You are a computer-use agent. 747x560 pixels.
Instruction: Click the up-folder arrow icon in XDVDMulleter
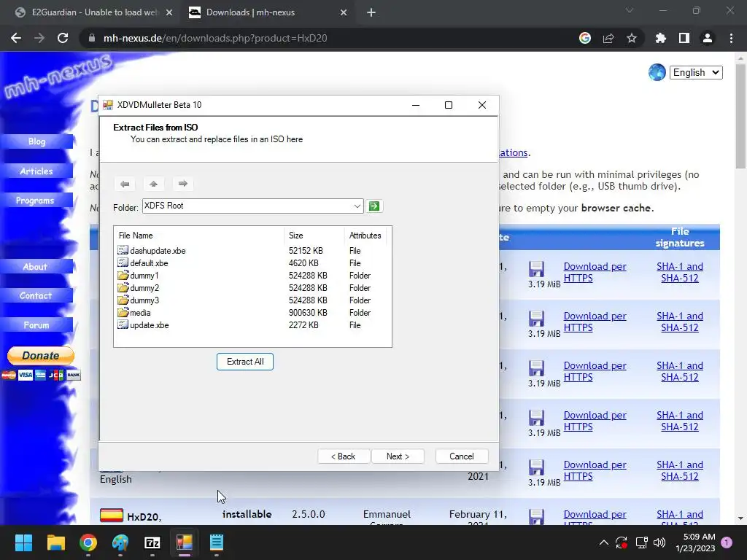point(153,184)
